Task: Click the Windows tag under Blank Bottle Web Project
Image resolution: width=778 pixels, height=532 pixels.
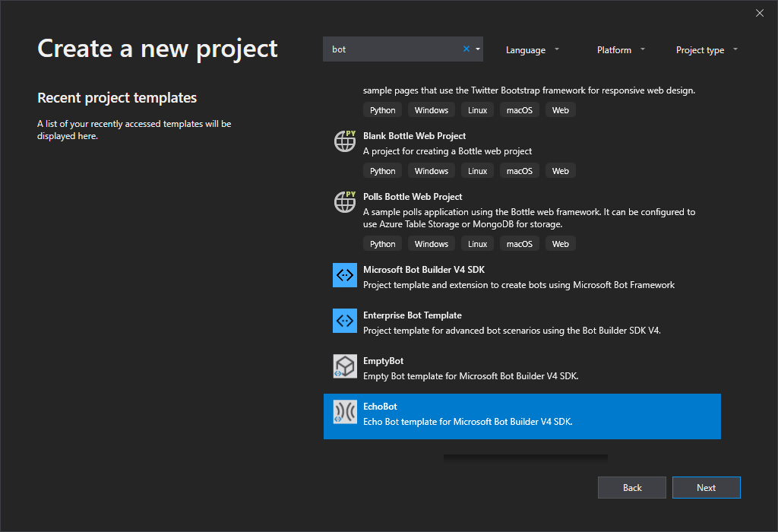Action: [432, 171]
